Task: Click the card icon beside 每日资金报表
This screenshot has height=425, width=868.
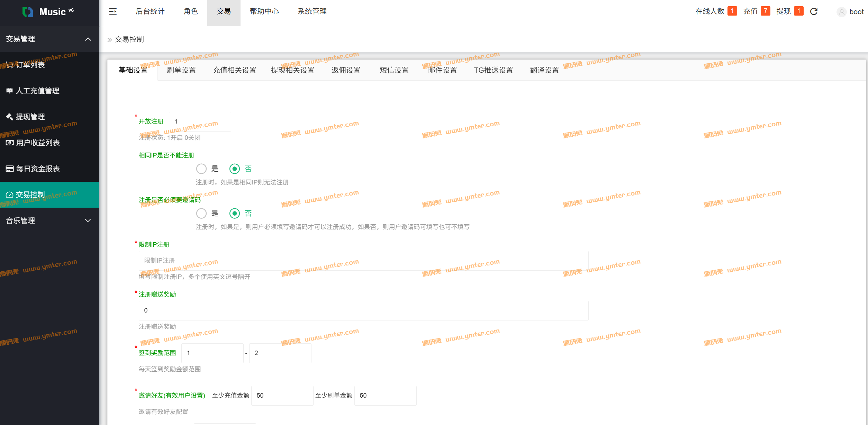Action: [10, 169]
